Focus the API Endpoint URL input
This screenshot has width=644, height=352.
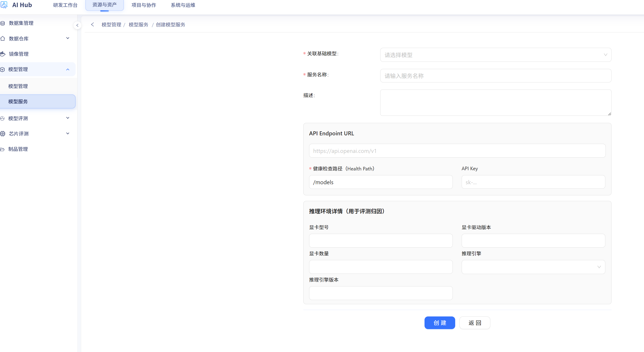pos(457,151)
